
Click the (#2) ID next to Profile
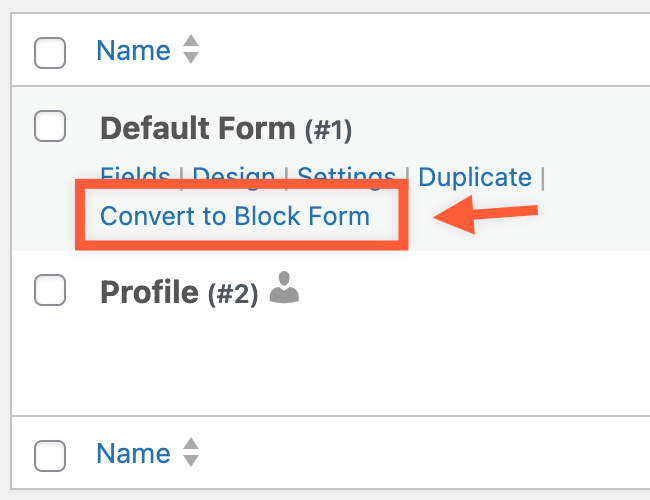click(233, 294)
